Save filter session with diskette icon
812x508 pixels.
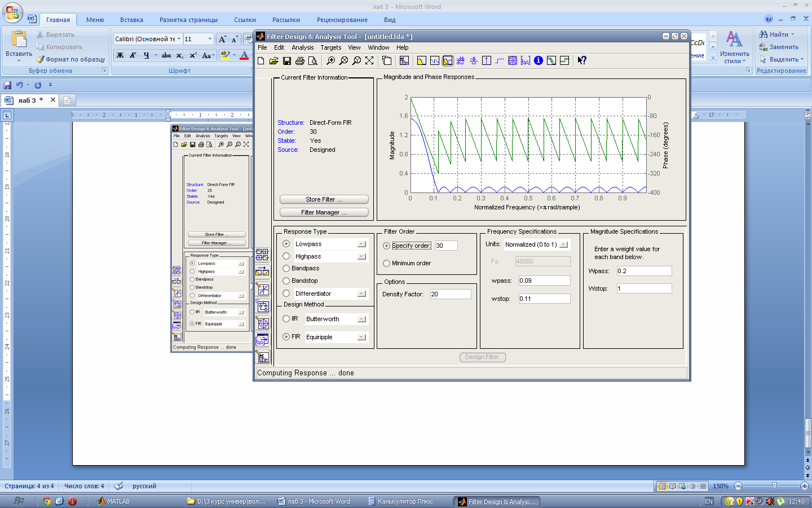click(287, 60)
